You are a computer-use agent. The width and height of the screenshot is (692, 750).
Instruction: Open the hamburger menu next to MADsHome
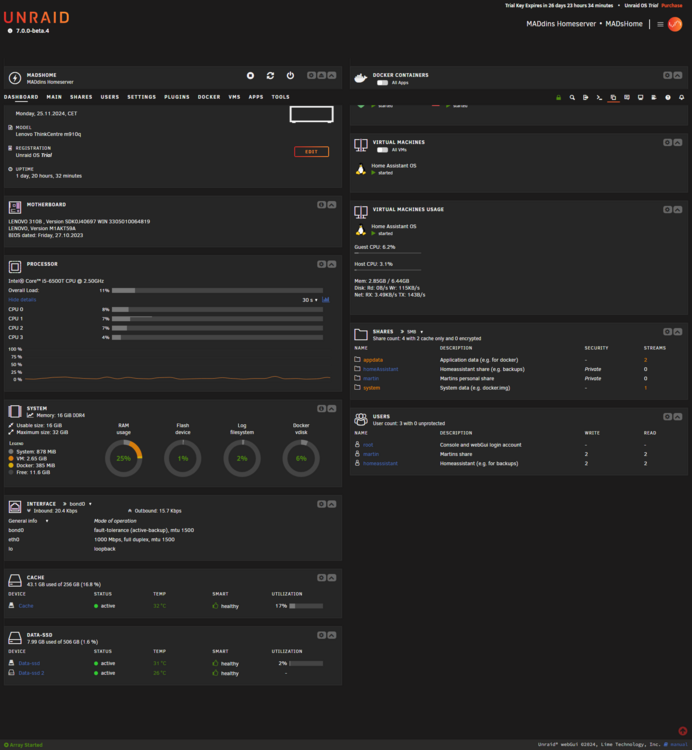coord(660,24)
